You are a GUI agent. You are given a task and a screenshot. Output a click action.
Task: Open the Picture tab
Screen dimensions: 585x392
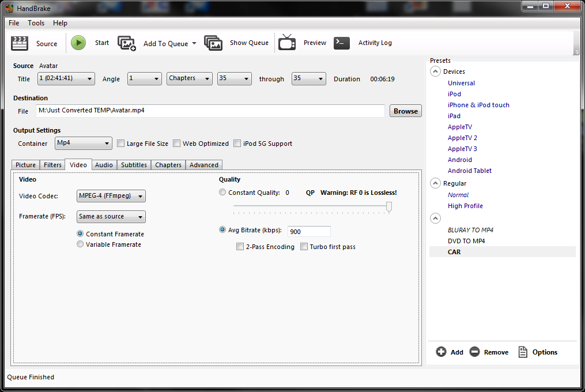point(26,165)
